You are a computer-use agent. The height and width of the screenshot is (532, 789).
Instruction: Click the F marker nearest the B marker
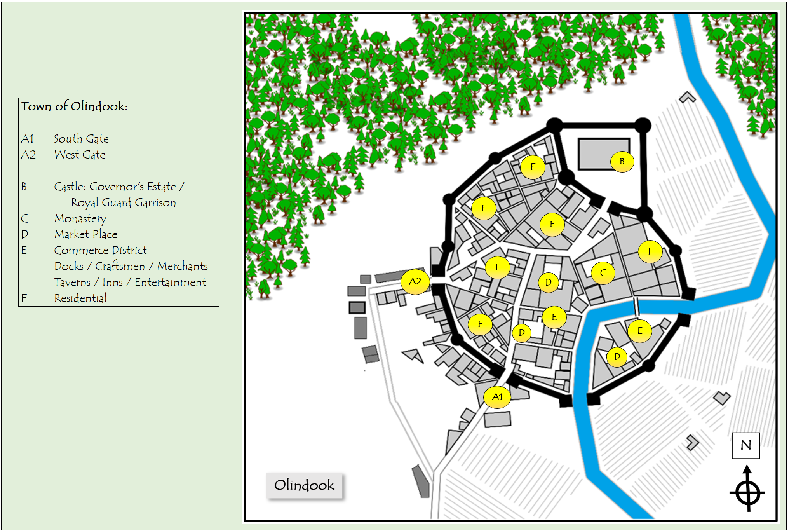(533, 167)
